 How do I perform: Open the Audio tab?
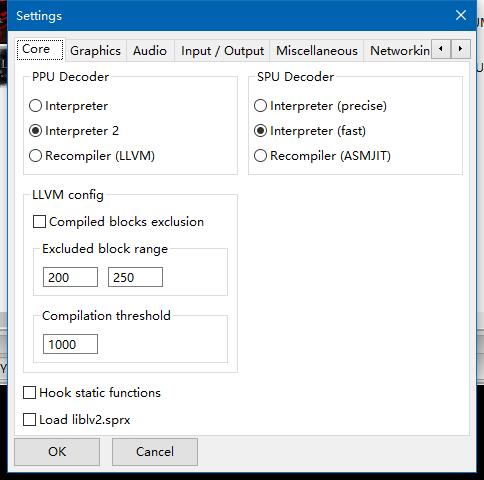click(x=150, y=51)
